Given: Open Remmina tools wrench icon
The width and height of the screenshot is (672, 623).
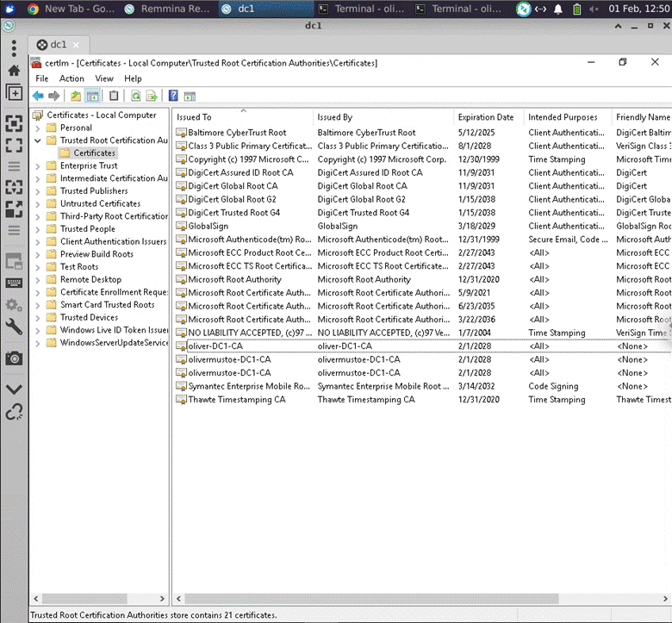Looking at the screenshot, I should [x=14, y=327].
